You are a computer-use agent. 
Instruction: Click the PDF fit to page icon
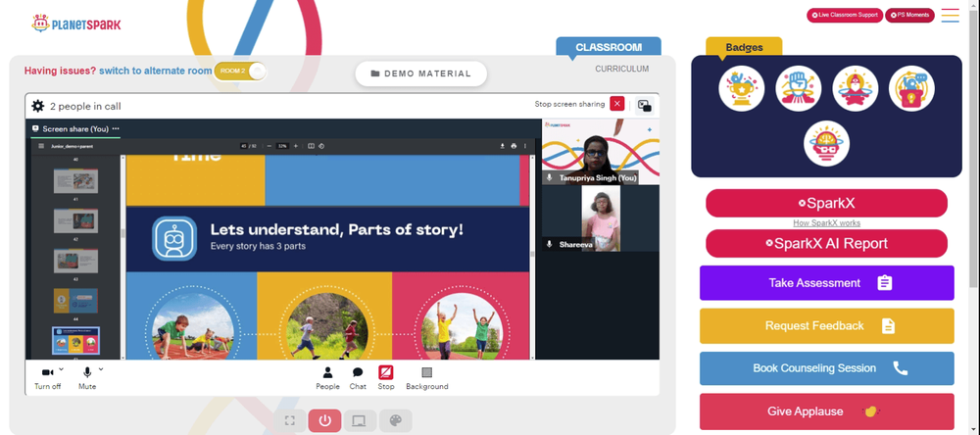(x=311, y=146)
